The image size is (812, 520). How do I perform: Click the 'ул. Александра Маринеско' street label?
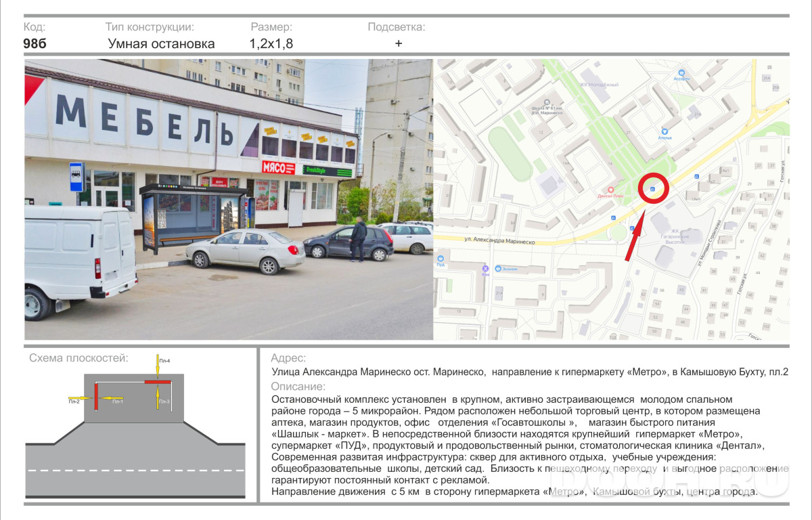pyautogui.click(x=500, y=242)
